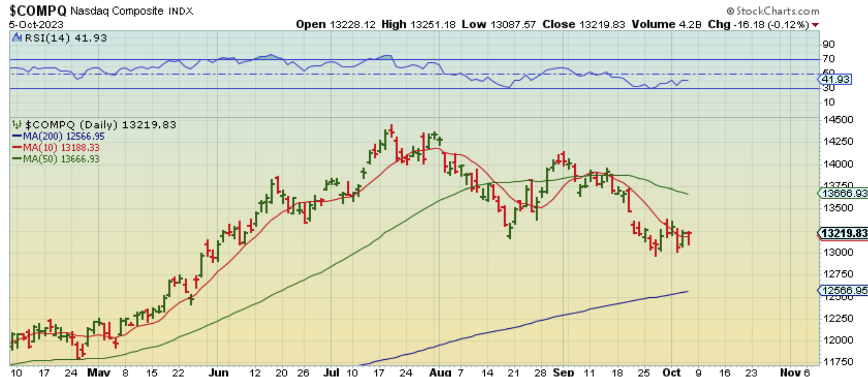Click the 14500 price axis label
This screenshot has width=868, height=377.
click(x=838, y=120)
